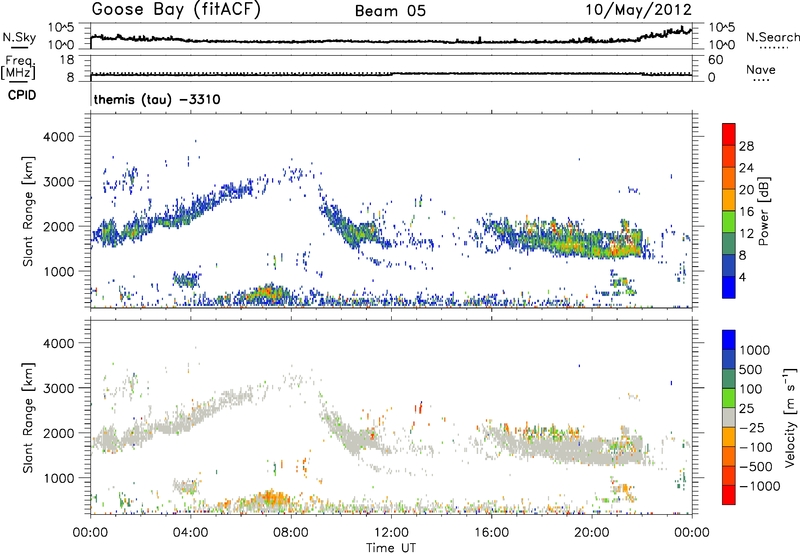Viewport: 800px width, 554px height.
Task: Click the date label "10/May/2012"
Action: pyautogui.click(x=638, y=10)
